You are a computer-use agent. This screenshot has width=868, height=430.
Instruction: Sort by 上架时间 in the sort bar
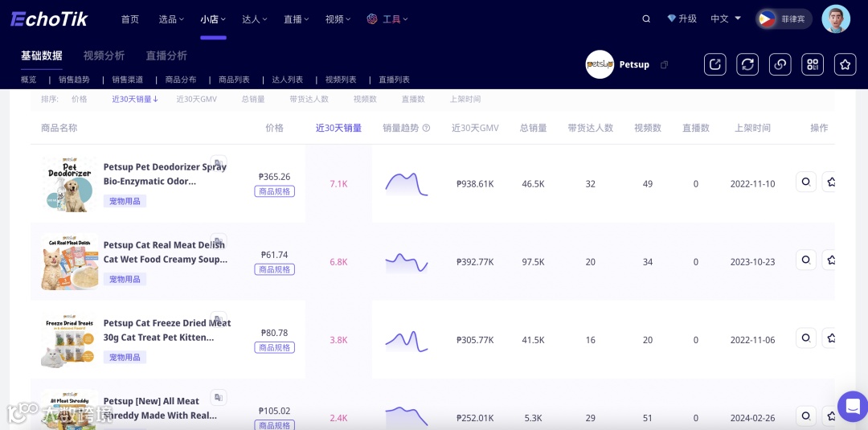pyautogui.click(x=465, y=99)
